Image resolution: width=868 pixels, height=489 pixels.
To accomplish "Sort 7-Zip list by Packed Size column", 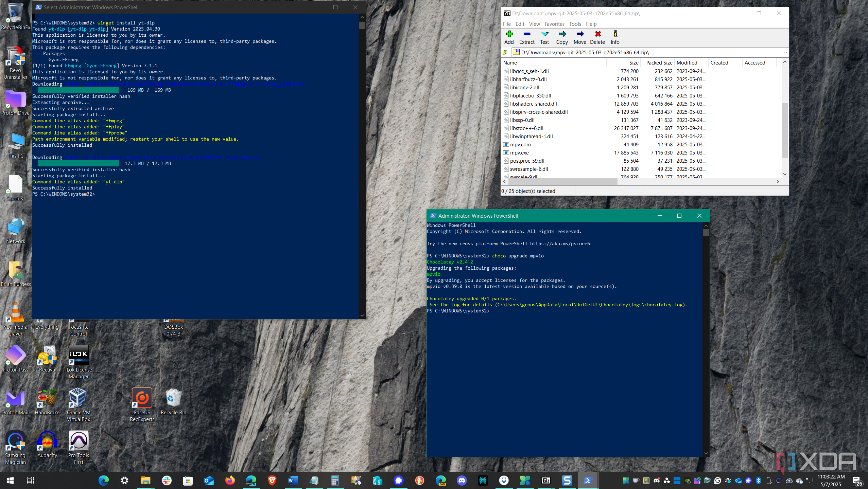I will [658, 63].
